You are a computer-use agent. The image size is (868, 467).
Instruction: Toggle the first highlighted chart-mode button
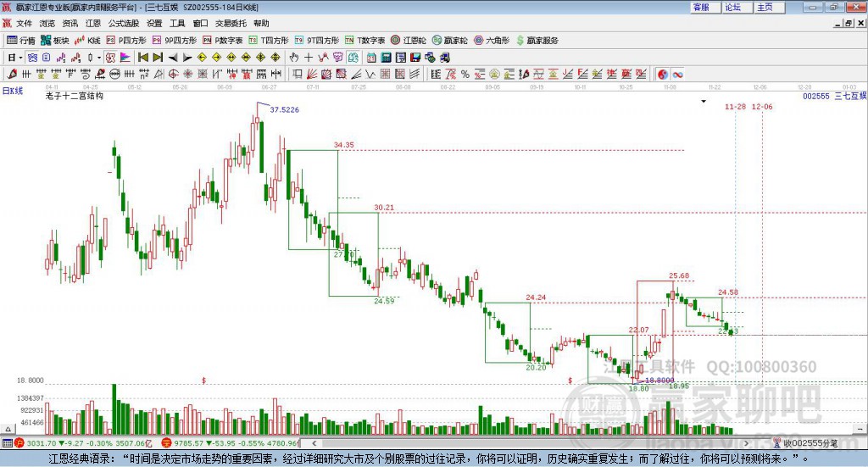point(33,58)
